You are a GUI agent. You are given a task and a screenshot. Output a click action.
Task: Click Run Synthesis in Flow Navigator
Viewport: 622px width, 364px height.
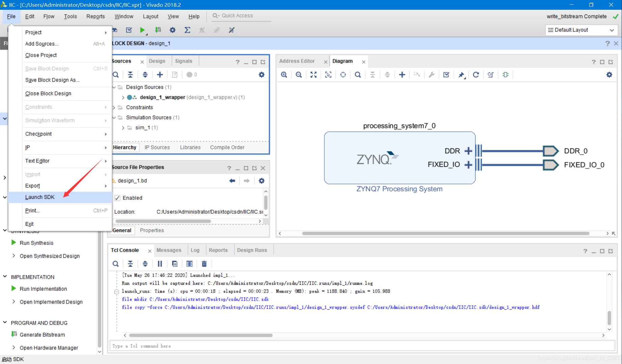(36, 243)
